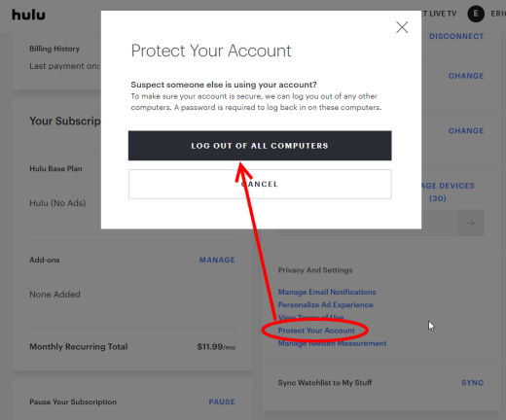Click the Hulu logo

pos(28,15)
